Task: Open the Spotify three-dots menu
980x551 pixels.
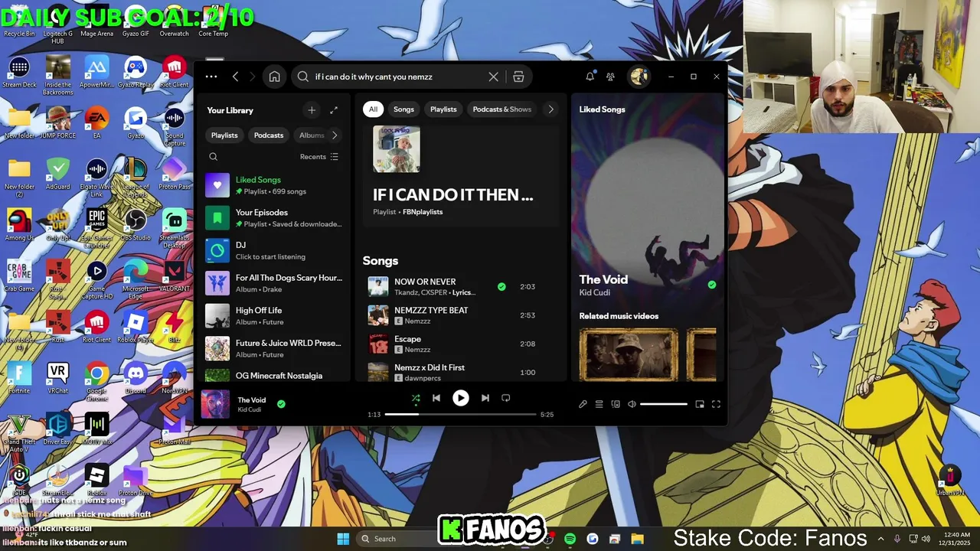Action: tap(211, 77)
